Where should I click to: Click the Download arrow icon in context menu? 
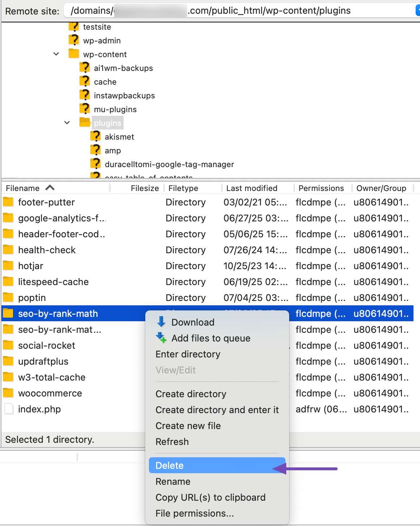click(162, 322)
